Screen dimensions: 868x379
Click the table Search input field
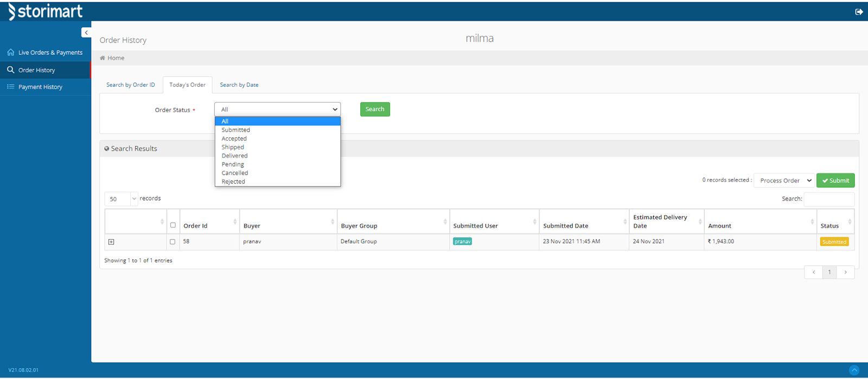tap(829, 199)
